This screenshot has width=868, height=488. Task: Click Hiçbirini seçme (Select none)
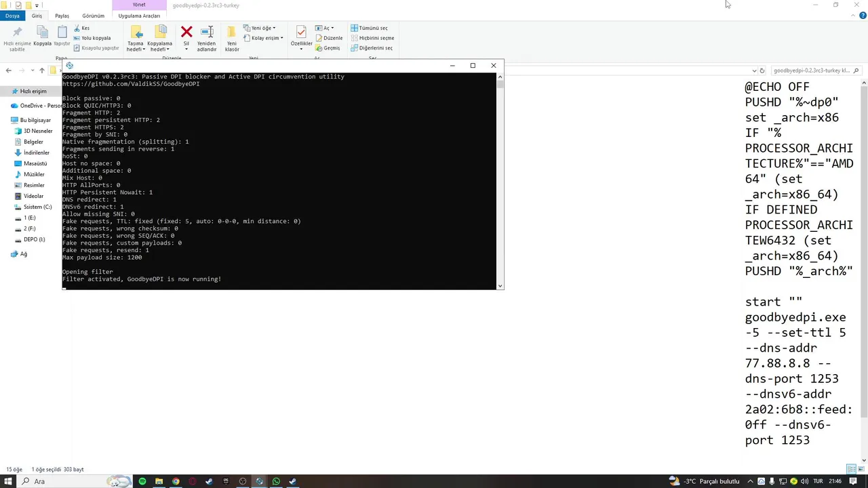[x=372, y=38]
